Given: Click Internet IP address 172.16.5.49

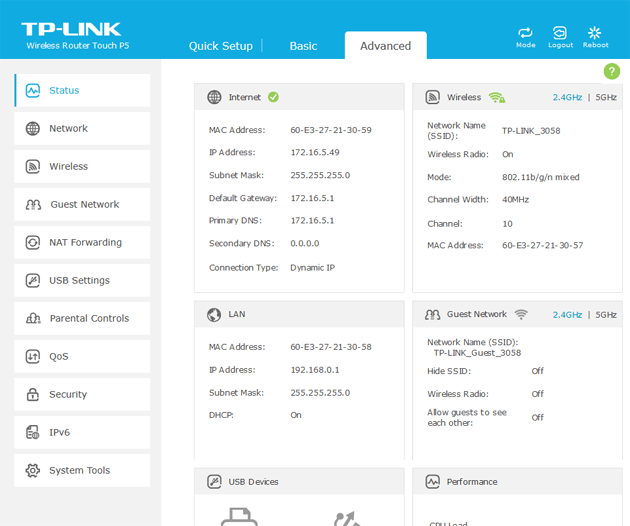Looking at the screenshot, I should click(315, 153).
